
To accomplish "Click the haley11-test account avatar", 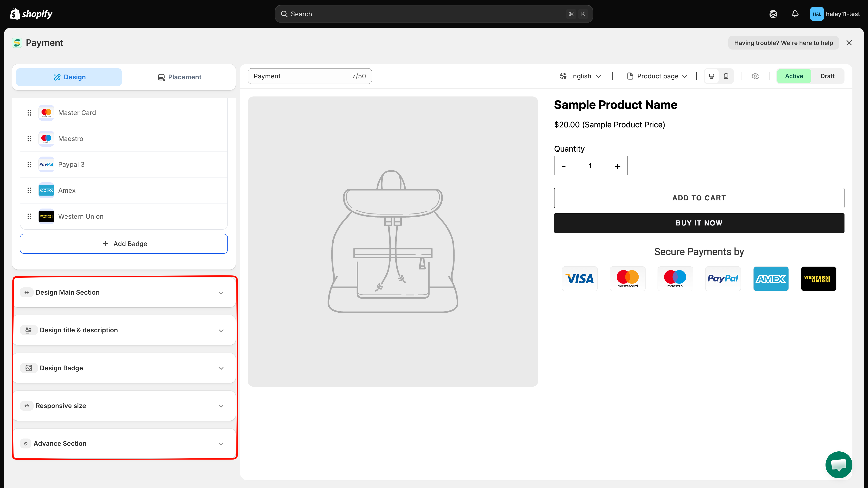I will pos(816,14).
